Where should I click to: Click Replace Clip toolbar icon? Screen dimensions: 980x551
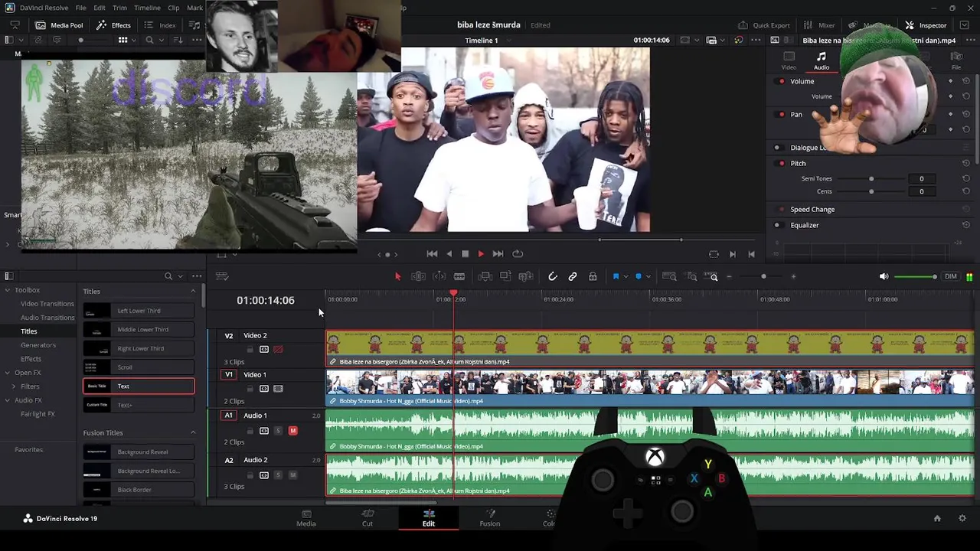[526, 276]
